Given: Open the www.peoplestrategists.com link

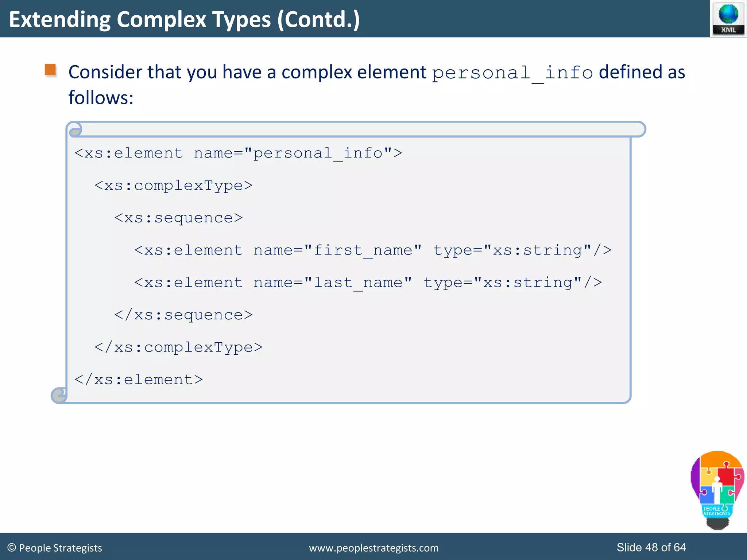Looking at the screenshot, I should [x=374, y=548].
